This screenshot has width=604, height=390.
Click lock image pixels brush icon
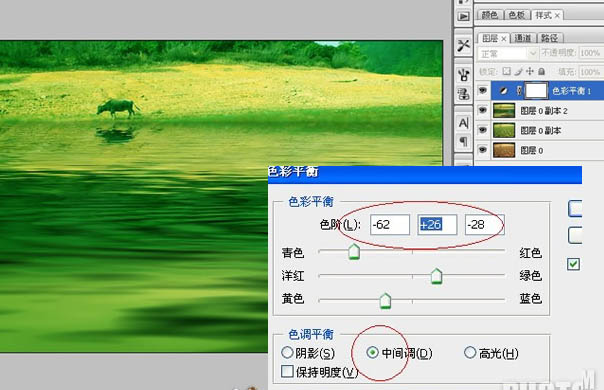click(x=518, y=71)
